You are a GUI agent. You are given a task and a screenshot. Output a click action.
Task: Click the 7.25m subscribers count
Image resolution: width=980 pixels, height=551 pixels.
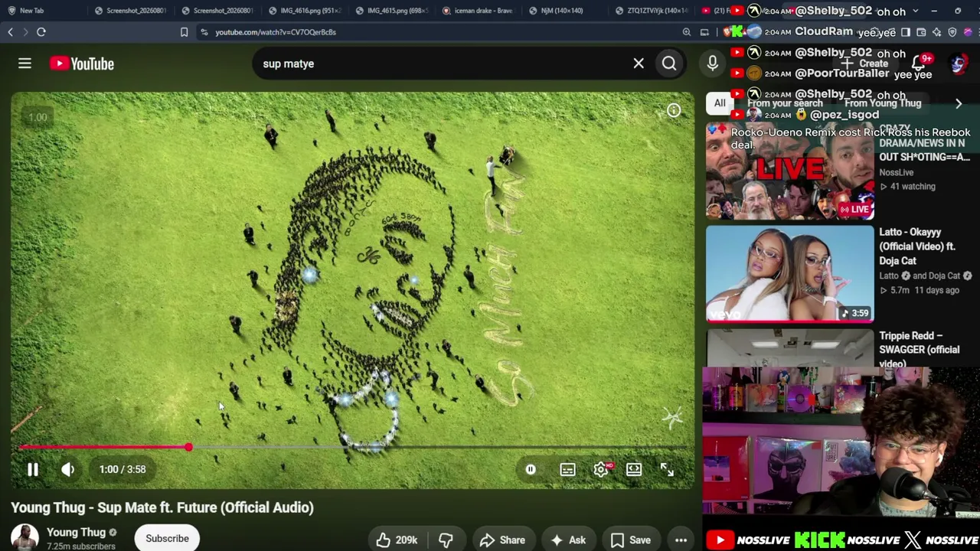tap(81, 546)
